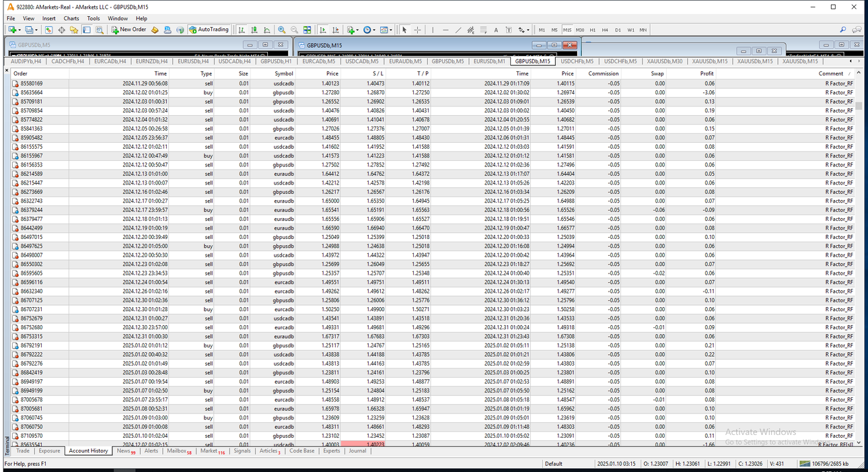Click the chart tabs scroll-right arrow

point(859,61)
